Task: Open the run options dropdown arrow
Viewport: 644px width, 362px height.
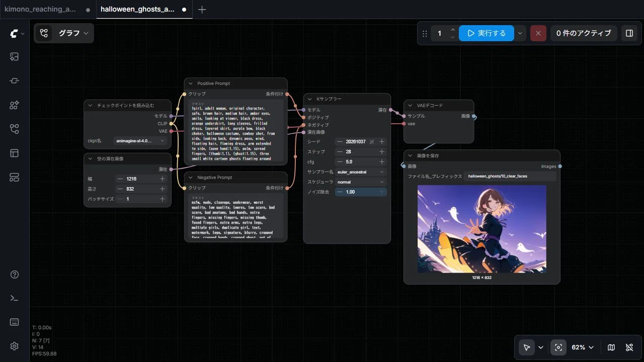Action: [520, 33]
